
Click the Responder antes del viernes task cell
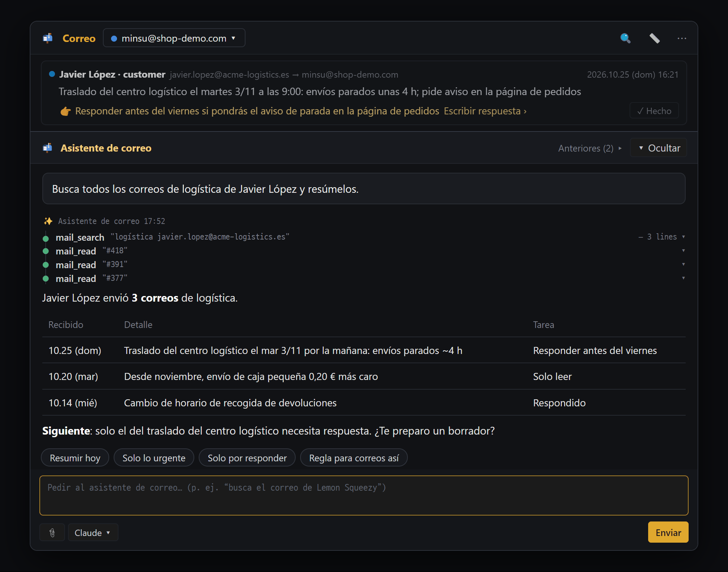(595, 351)
